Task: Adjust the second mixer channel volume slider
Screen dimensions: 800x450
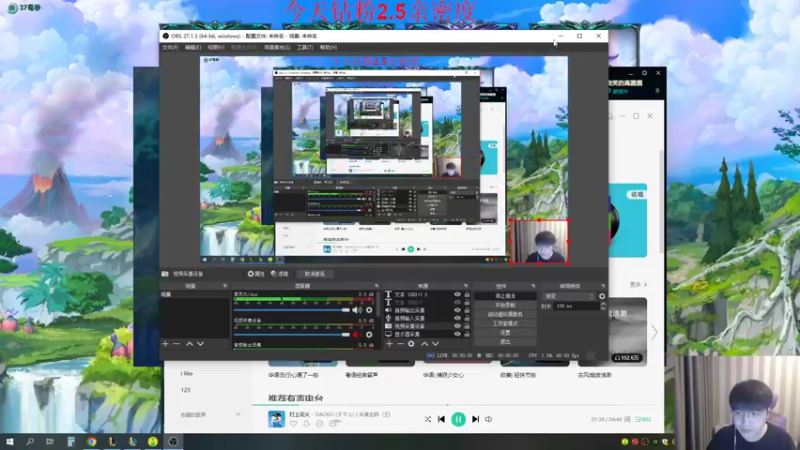Action: pyautogui.click(x=291, y=335)
